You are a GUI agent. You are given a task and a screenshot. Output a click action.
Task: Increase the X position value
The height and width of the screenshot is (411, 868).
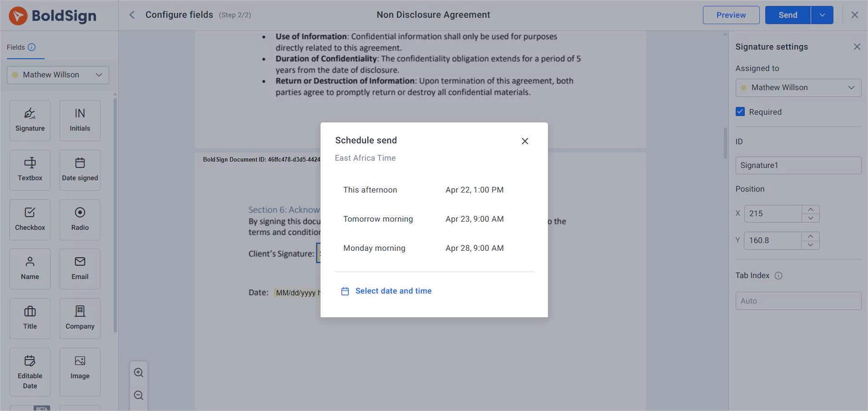coord(811,209)
